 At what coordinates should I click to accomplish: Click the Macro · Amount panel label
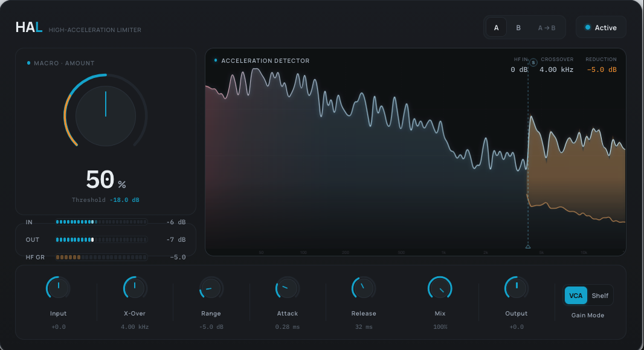(x=64, y=63)
